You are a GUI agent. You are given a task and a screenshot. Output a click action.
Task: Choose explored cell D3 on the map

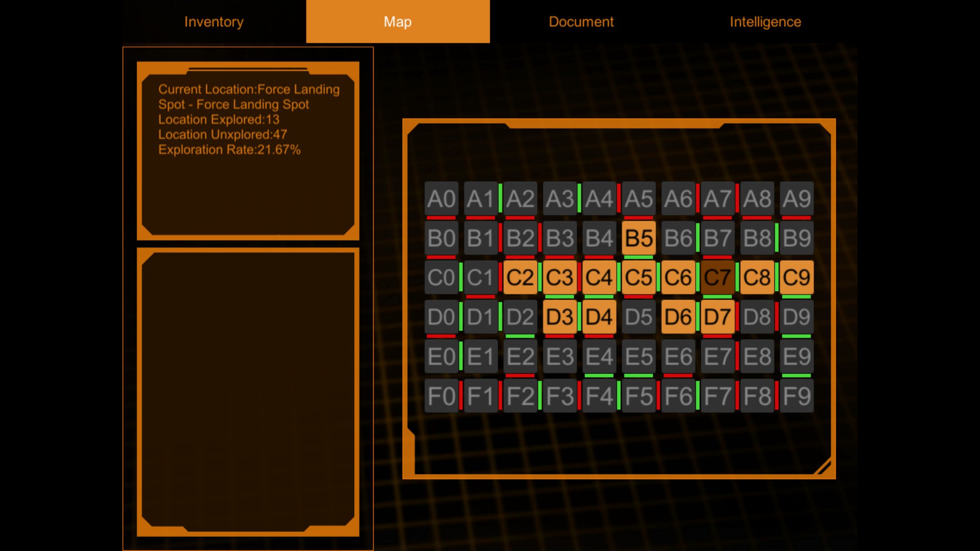560,317
